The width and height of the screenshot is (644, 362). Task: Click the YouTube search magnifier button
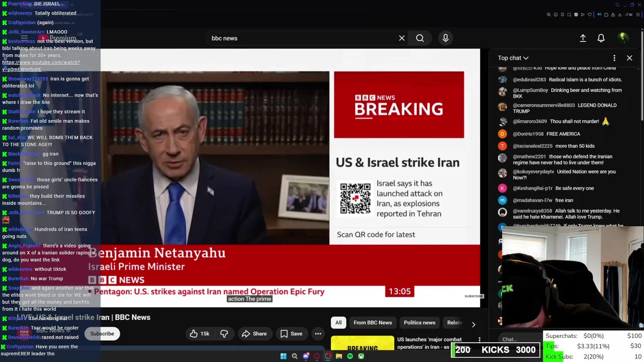[420, 38]
